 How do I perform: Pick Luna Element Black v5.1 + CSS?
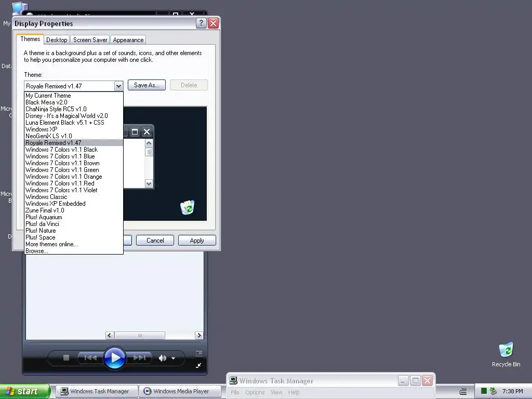74,123
